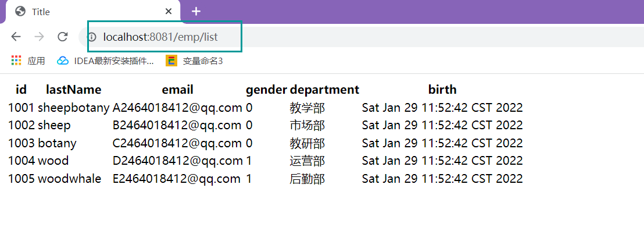Image resolution: width=644 pixels, height=248 pixels.
Task: Click the id column header
Action: 22,89
